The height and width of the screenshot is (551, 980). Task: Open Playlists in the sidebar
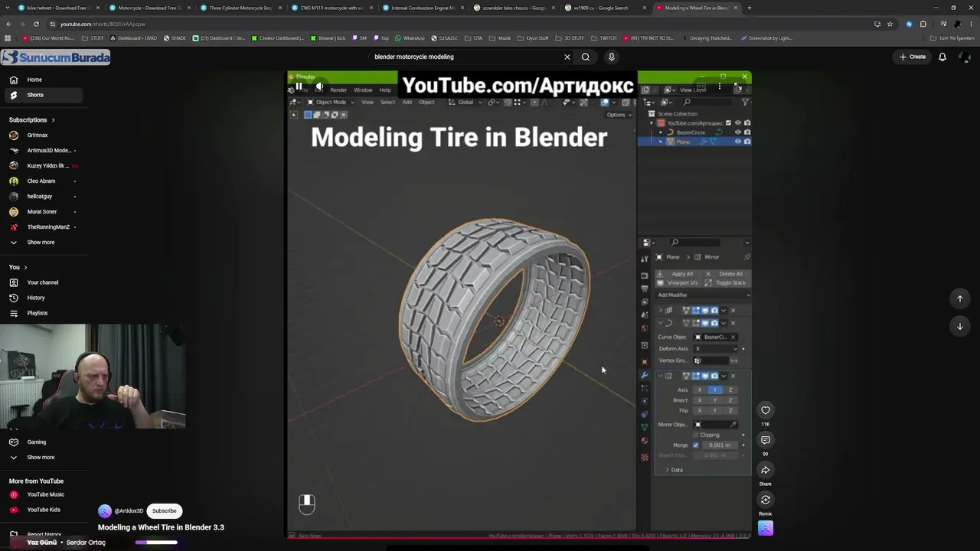point(44,313)
